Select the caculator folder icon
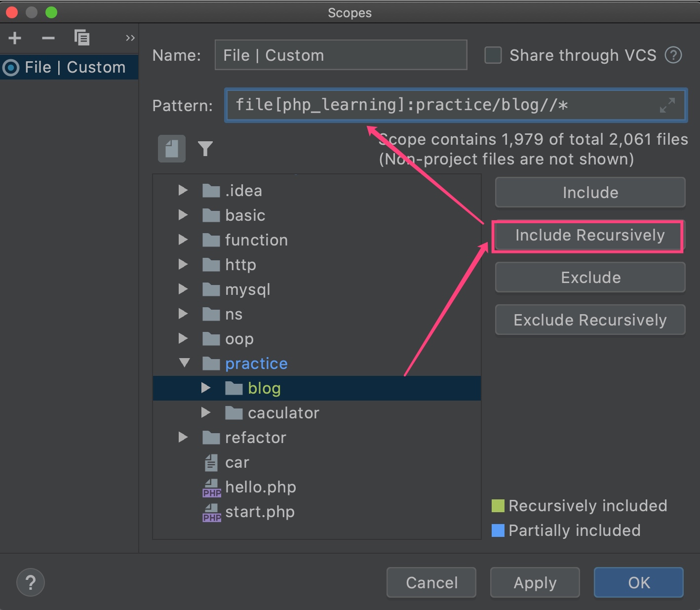The width and height of the screenshot is (700, 610). click(x=234, y=413)
